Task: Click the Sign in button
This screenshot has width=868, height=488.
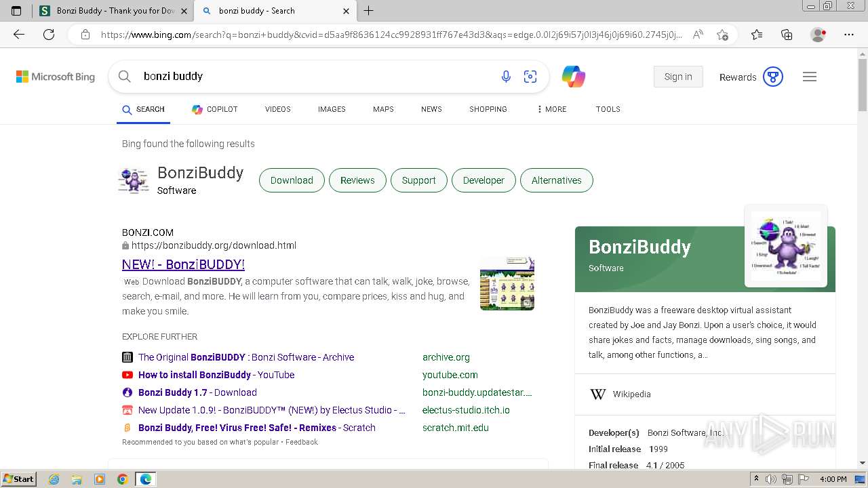Action: (678, 77)
